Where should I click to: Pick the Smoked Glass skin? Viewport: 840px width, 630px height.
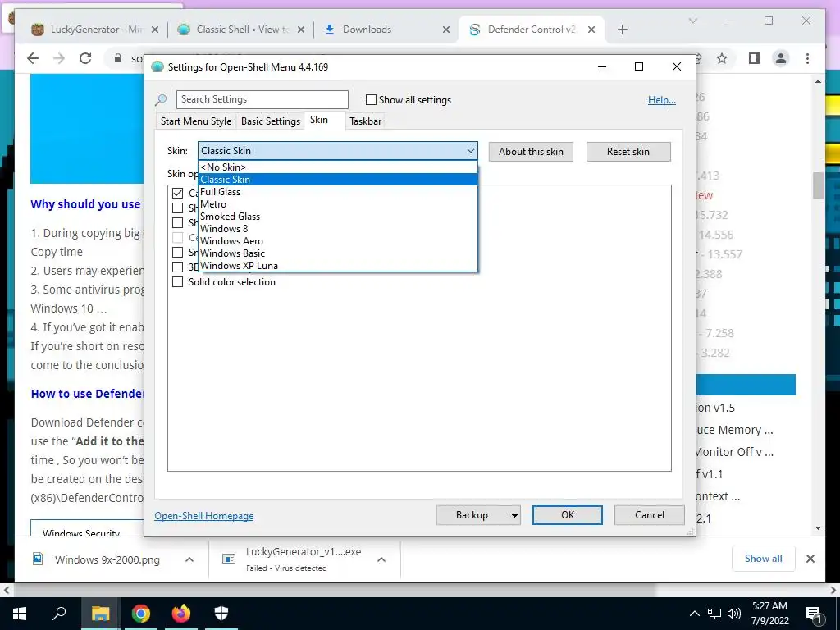click(337, 217)
